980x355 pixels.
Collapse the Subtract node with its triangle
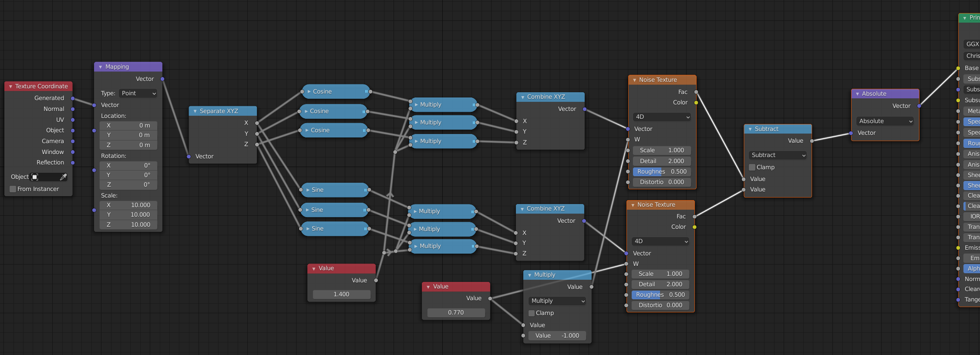click(750, 129)
